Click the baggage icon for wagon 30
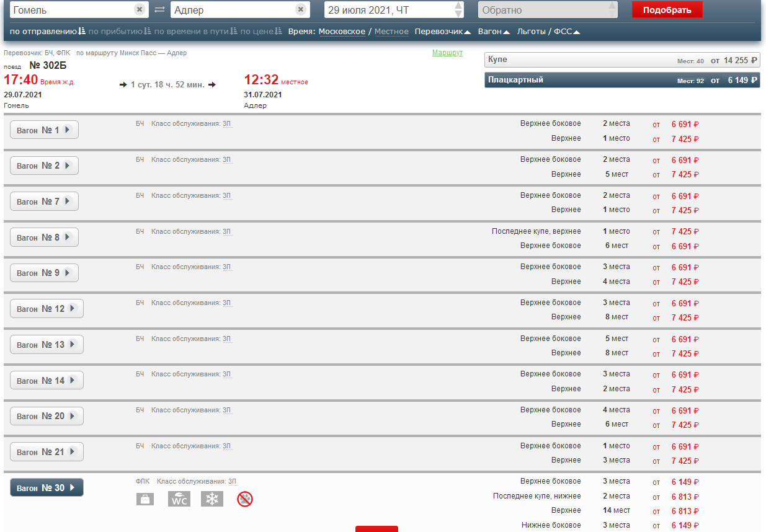766x532 pixels. coord(145,499)
